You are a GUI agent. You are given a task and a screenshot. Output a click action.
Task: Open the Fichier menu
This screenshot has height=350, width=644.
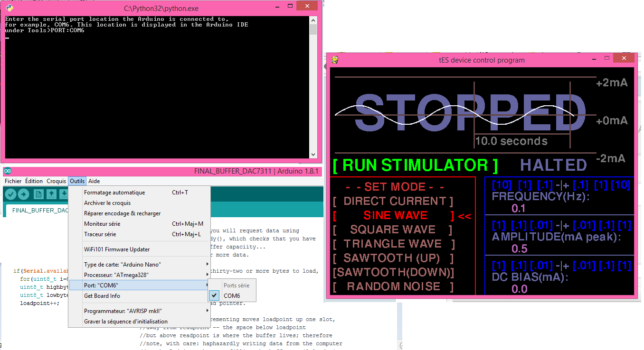13,181
